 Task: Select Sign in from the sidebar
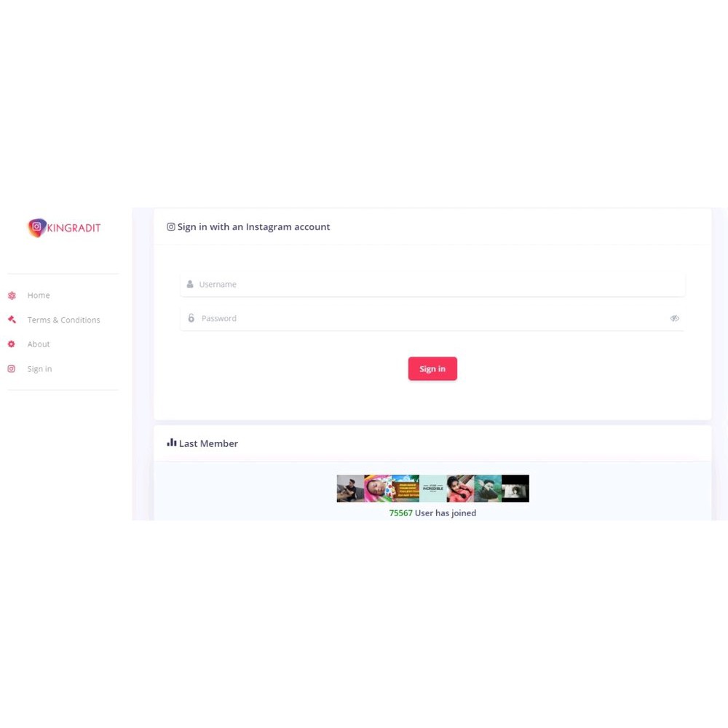click(x=39, y=368)
